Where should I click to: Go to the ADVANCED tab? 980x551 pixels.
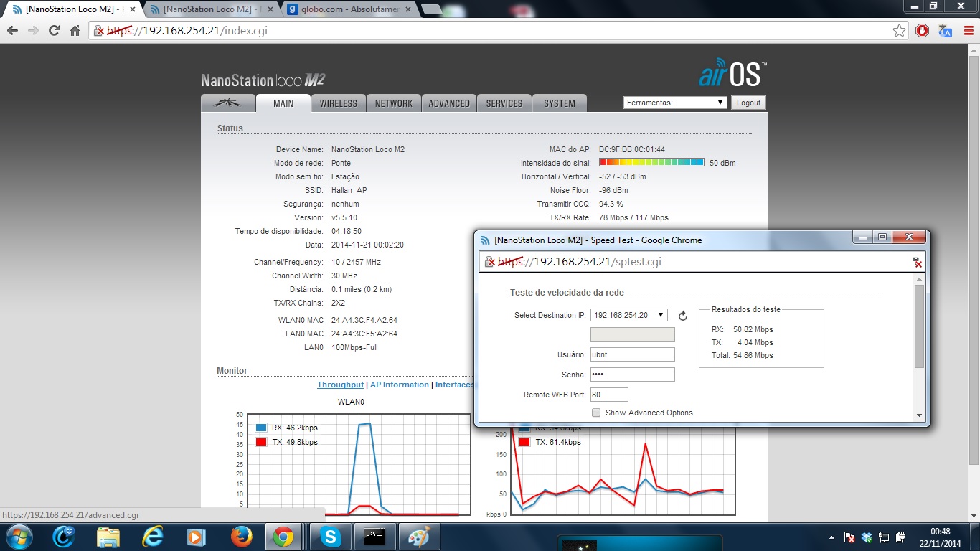coord(449,103)
